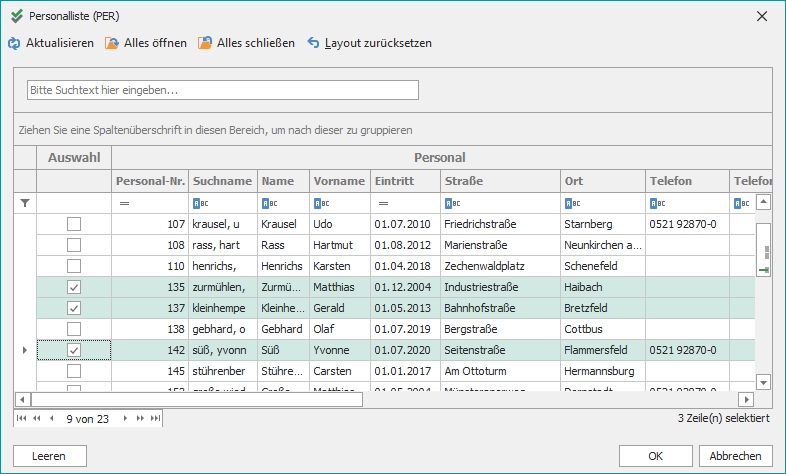Viewport: 786px width, 474px height.
Task: Uncheck the box for Zurmühlen Matthias row
Action: (x=74, y=287)
